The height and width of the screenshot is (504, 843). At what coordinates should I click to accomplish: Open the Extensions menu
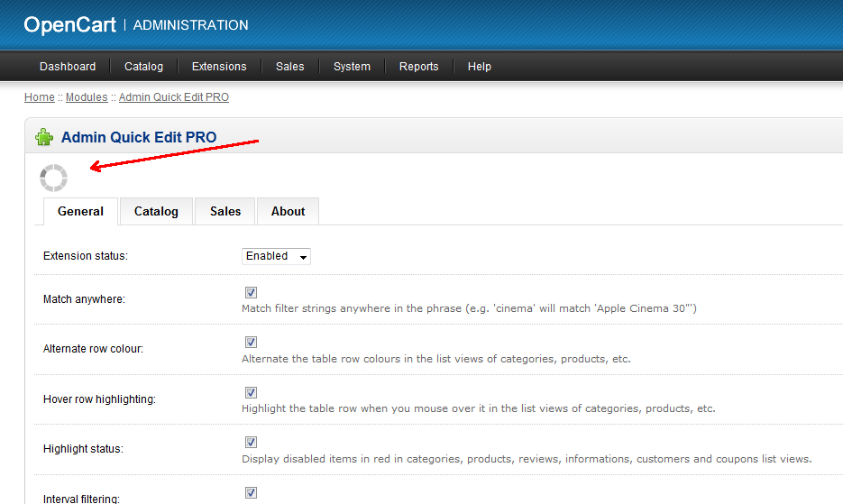tap(219, 66)
